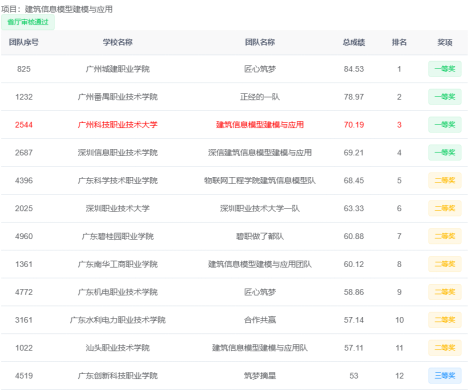Viewport: 470px width, 391px height.
Task: Click the 一等奖 tag in row 825
Action: [x=445, y=69]
